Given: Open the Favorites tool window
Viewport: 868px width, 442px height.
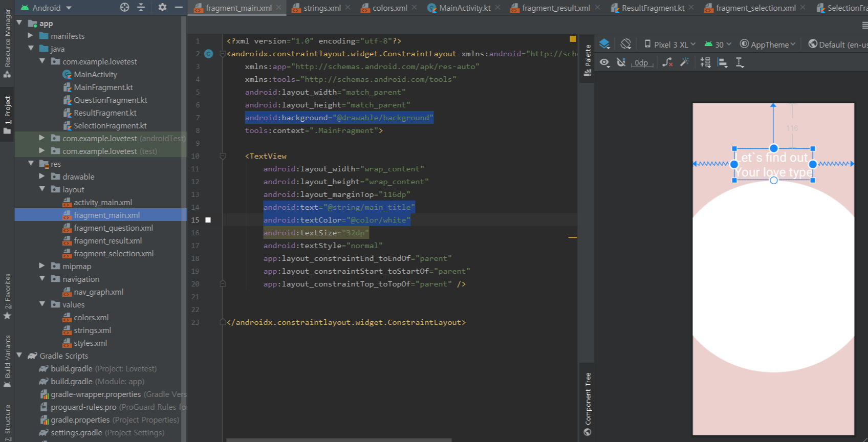Looking at the screenshot, I should click(x=7, y=297).
